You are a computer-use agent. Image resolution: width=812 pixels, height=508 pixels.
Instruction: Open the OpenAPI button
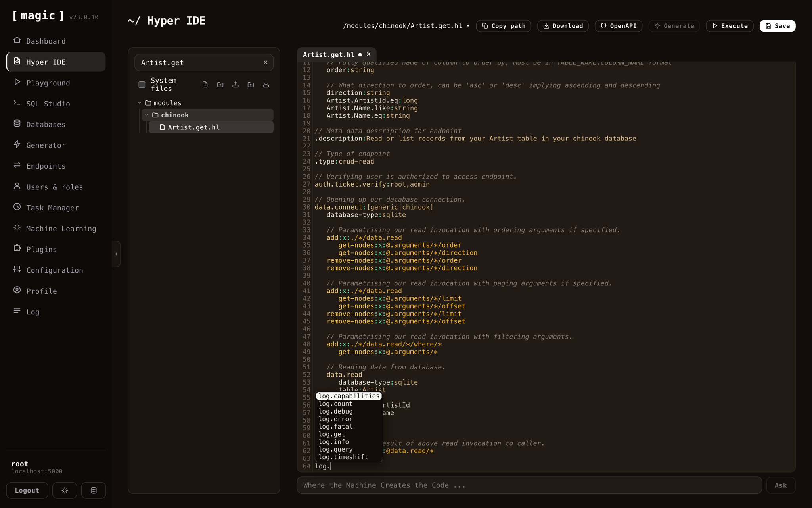coord(619,26)
